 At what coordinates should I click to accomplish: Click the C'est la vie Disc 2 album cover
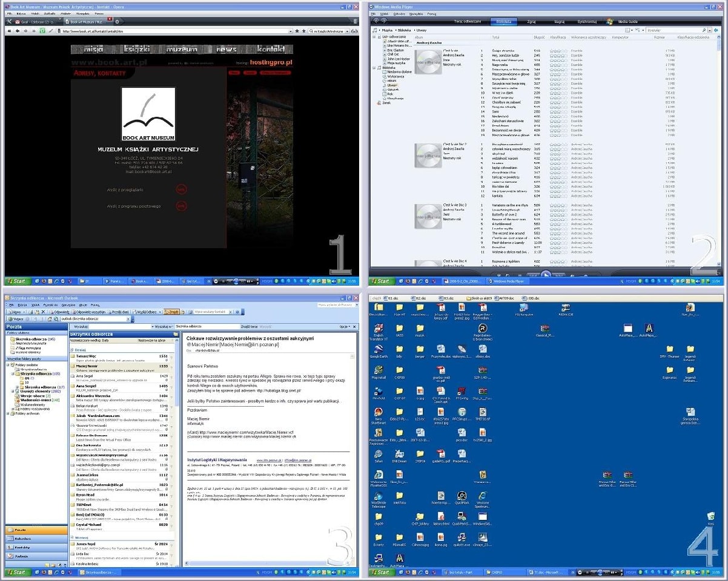427,156
